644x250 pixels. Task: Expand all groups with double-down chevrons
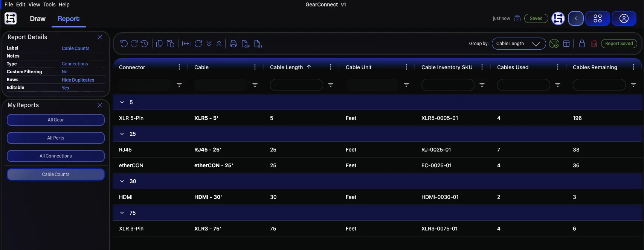209,44
